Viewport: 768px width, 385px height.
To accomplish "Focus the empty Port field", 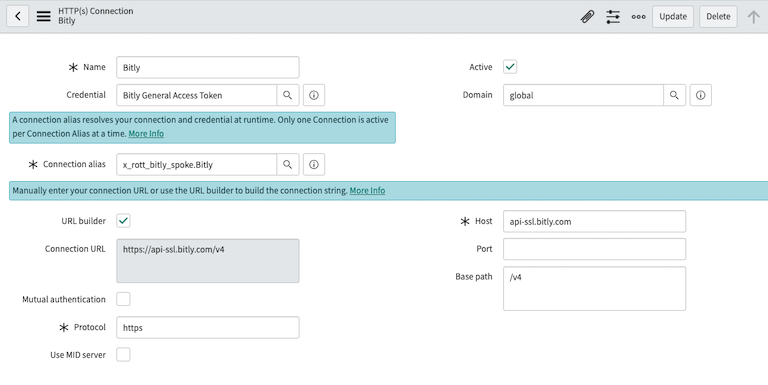I will coord(595,249).
